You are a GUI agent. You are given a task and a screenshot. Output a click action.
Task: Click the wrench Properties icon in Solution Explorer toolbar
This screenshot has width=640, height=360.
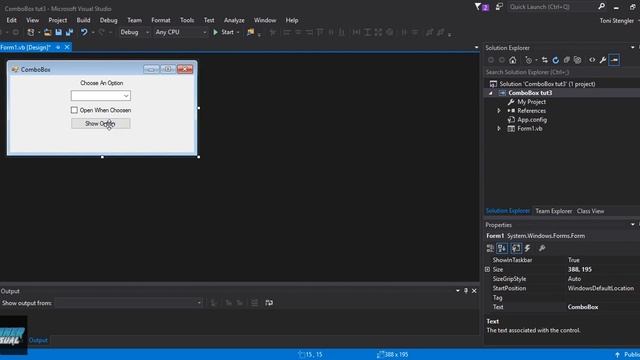[603, 60]
